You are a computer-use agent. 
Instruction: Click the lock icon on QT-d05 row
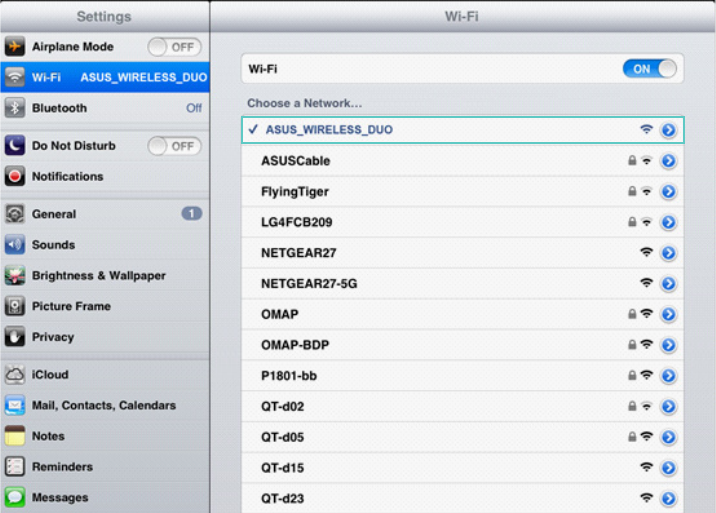(632, 437)
